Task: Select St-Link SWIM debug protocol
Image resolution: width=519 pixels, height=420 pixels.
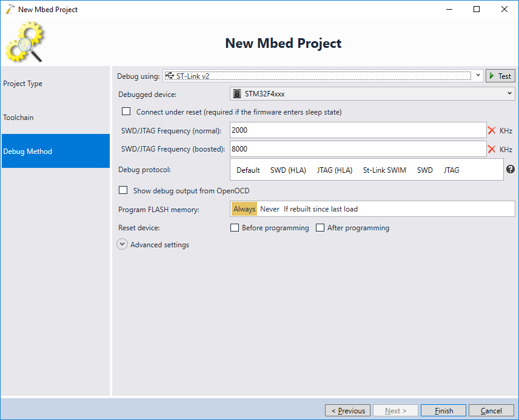Action: click(384, 170)
